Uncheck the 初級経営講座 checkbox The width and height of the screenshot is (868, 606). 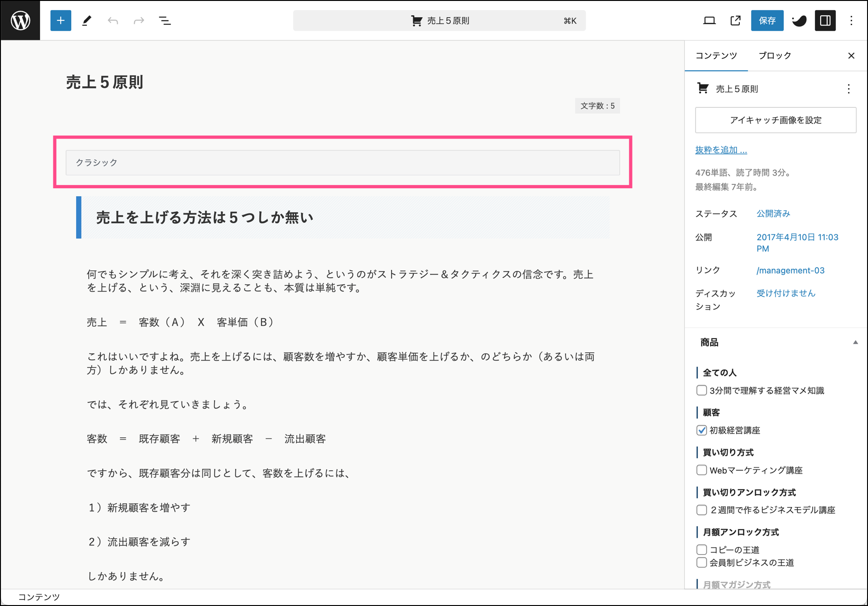[x=702, y=430]
